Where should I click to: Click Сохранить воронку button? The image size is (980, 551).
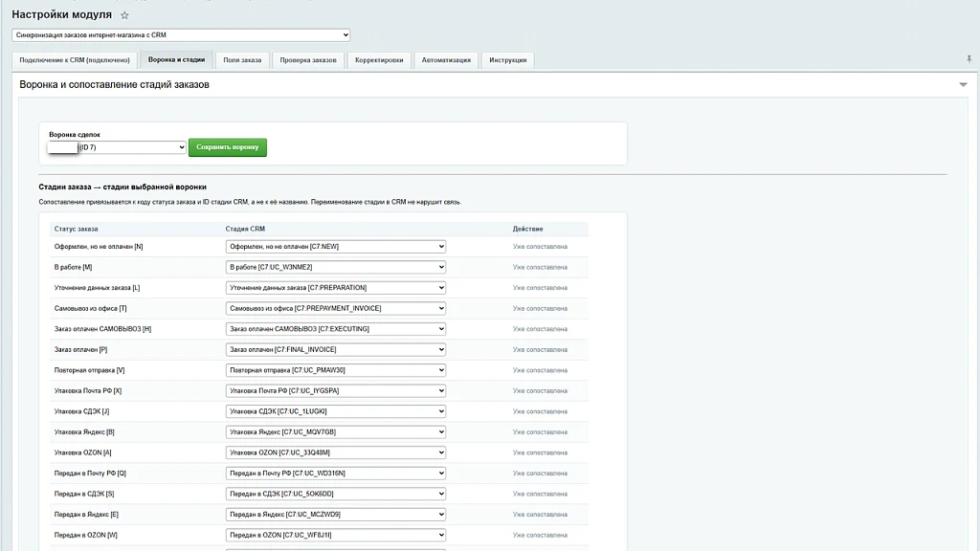228,147
